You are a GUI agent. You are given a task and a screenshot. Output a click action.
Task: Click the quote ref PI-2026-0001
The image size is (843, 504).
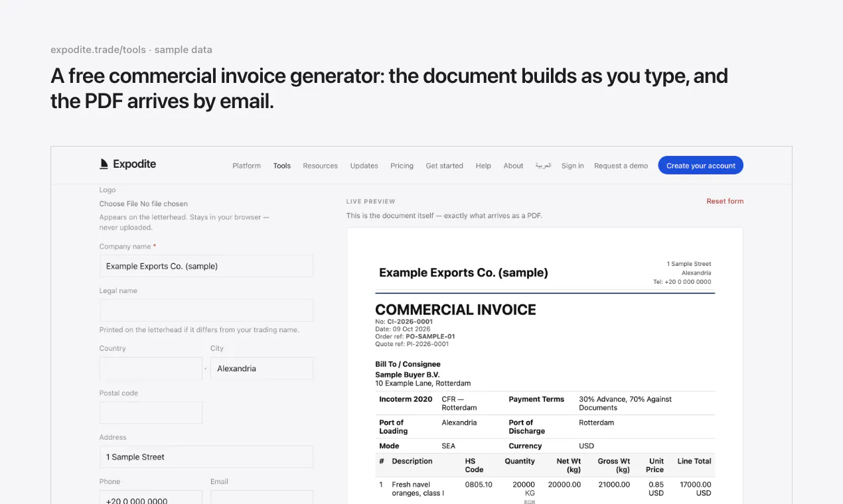427,344
